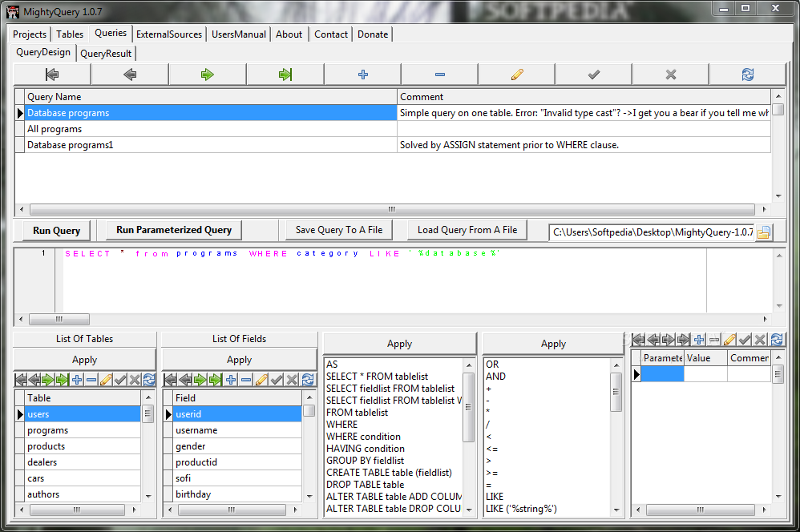Click the query file path input field

pyautogui.click(x=652, y=232)
